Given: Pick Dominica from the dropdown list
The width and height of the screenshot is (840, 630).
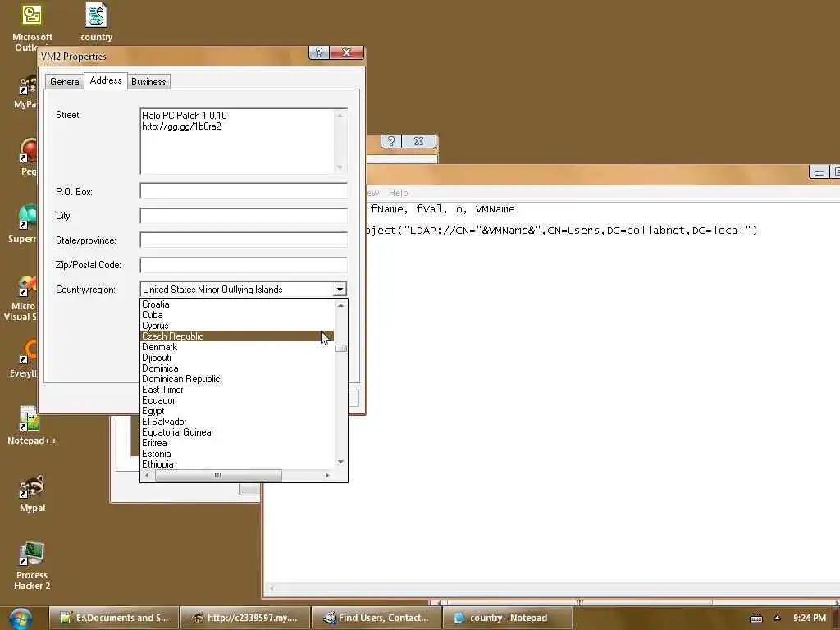Looking at the screenshot, I should point(237,368).
